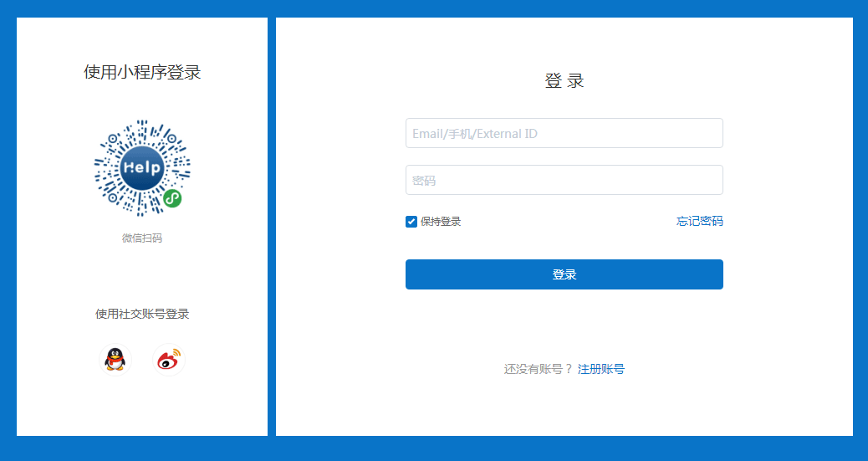Screen dimensions: 868x461
Task: Click into the 密码 password field
Action: (x=564, y=180)
